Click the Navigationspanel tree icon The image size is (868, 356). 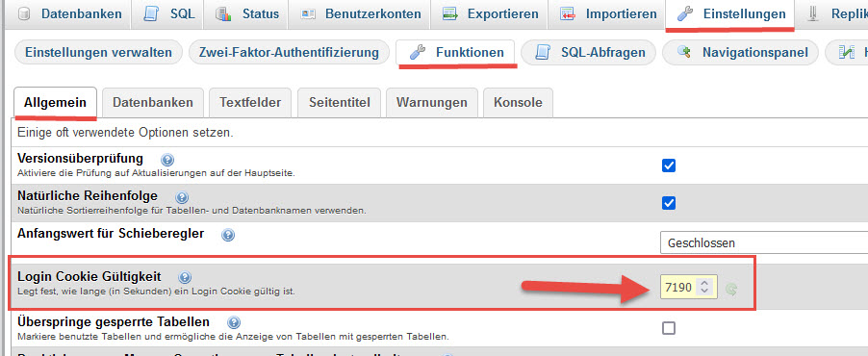[x=684, y=53]
